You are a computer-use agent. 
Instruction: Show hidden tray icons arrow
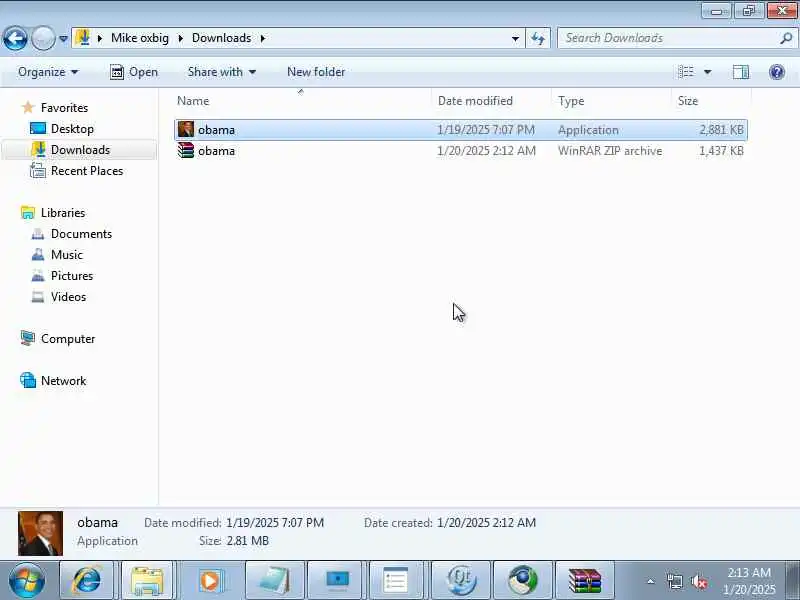click(651, 581)
